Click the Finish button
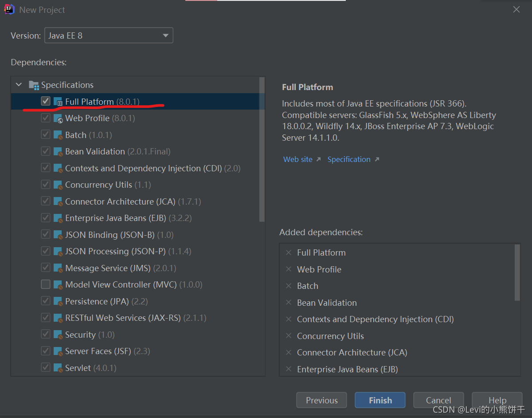This screenshot has width=532, height=418. [380, 400]
